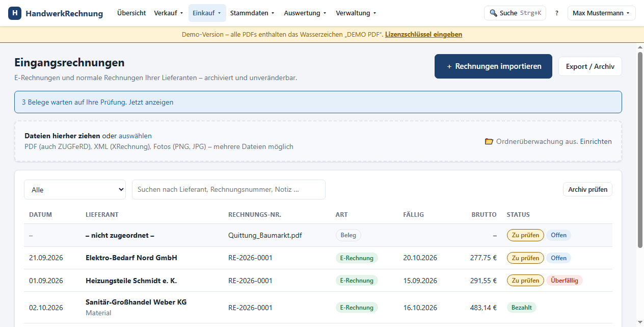This screenshot has width=644, height=327.
Task: Expand the Stammdaten menu
Action: click(252, 13)
